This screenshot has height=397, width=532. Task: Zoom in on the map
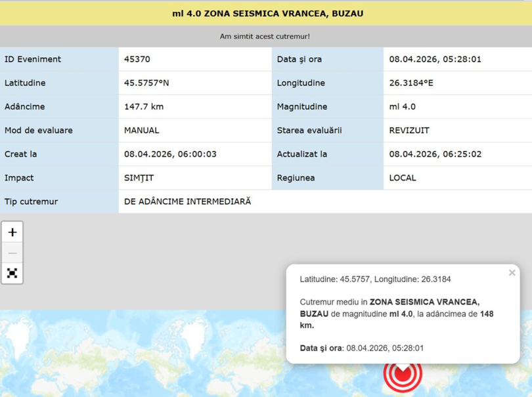click(12, 232)
